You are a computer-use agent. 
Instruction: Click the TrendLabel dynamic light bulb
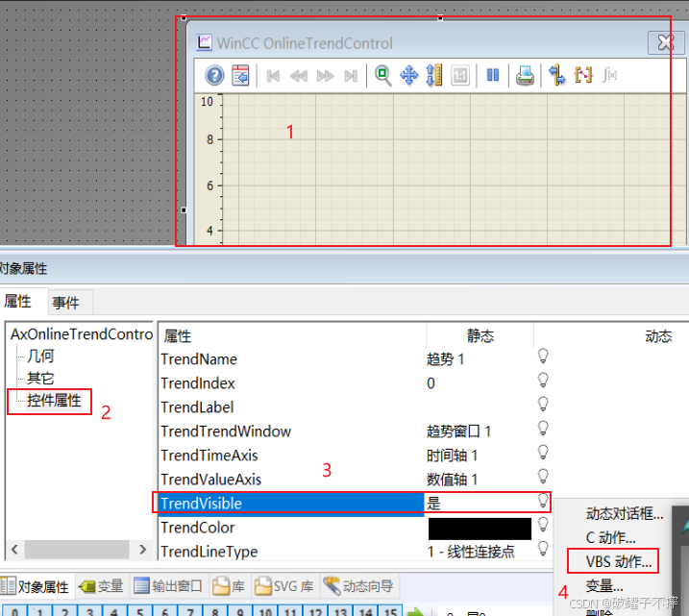point(543,405)
